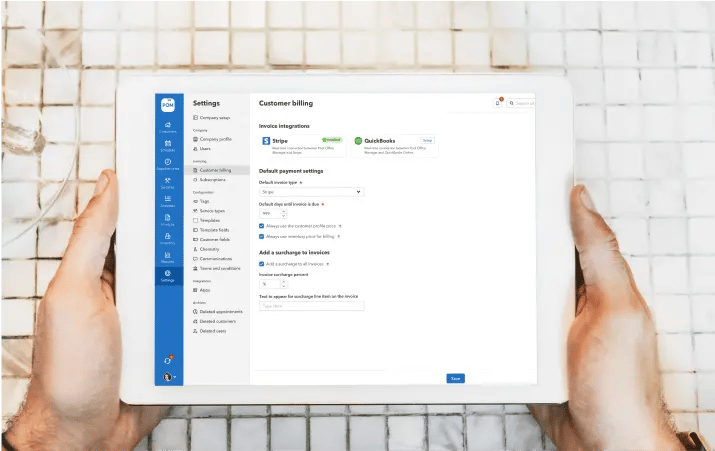Uncheck Always use inventory price for billing
The image size is (715, 451).
(262, 237)
